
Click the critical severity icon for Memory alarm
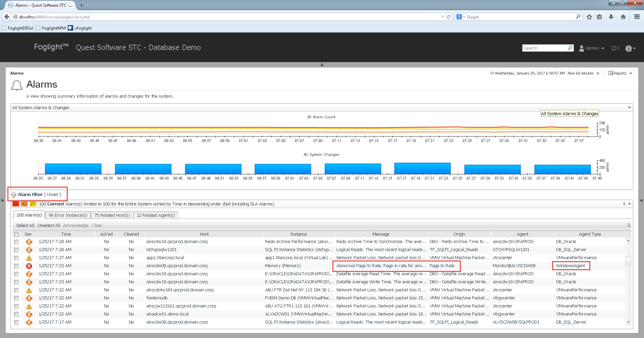(x=29, y=266)
